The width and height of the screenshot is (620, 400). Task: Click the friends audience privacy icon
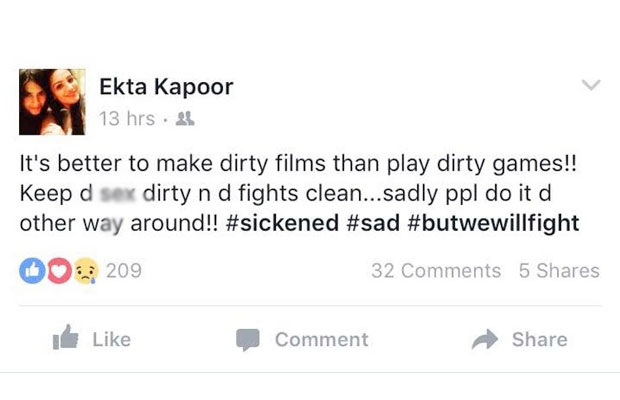(183, 119)
